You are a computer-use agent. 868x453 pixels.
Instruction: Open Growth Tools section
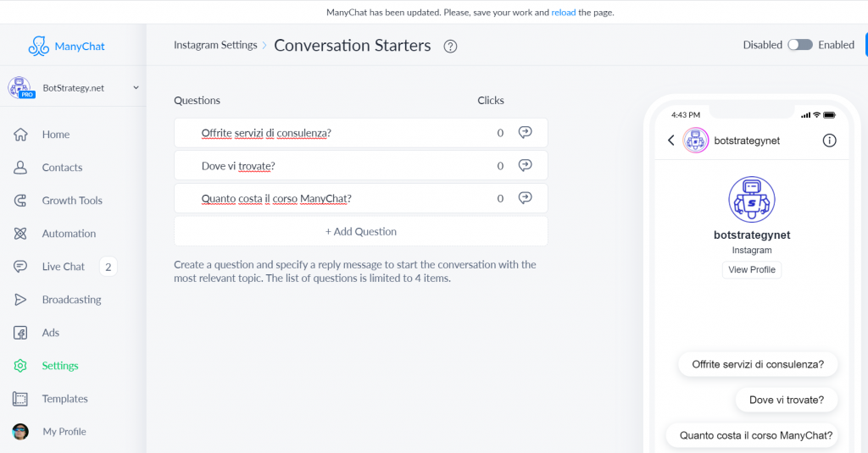(72, 201)
